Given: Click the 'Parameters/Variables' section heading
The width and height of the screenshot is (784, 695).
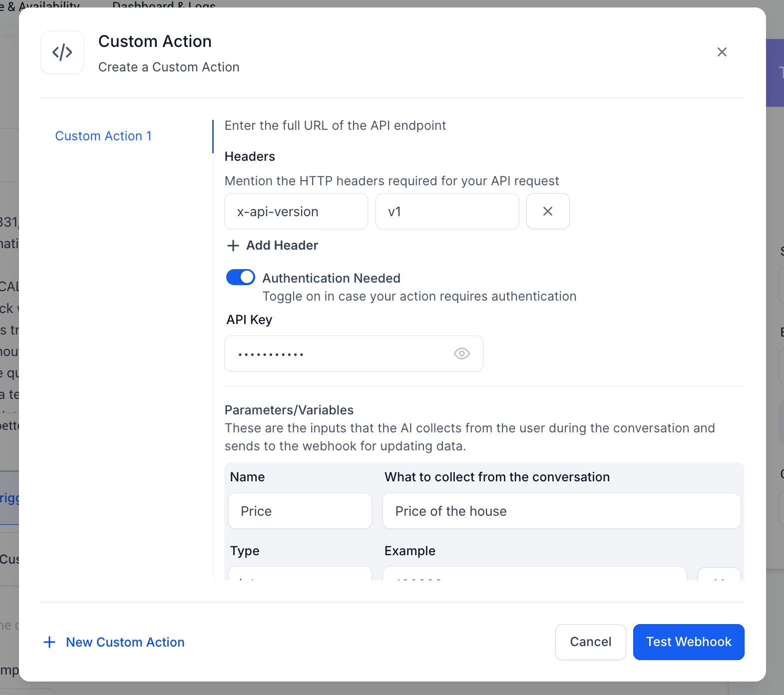Looking at the screenshot, I should point(289,410).
